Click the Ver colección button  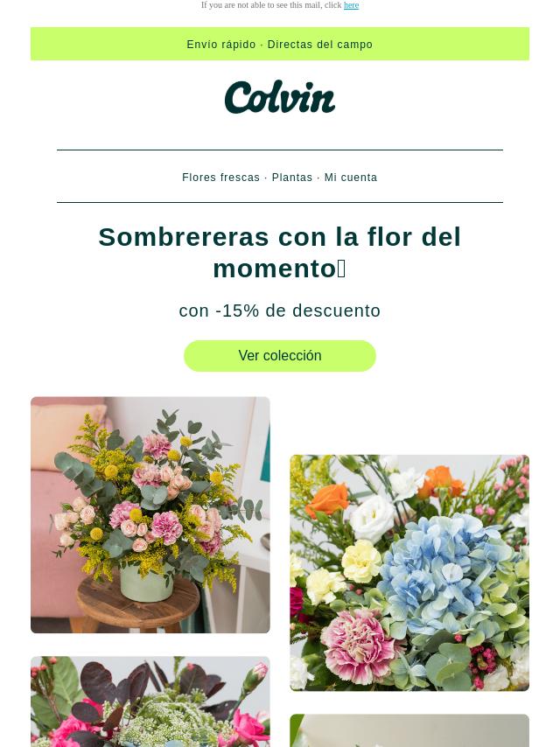[280, 356]
